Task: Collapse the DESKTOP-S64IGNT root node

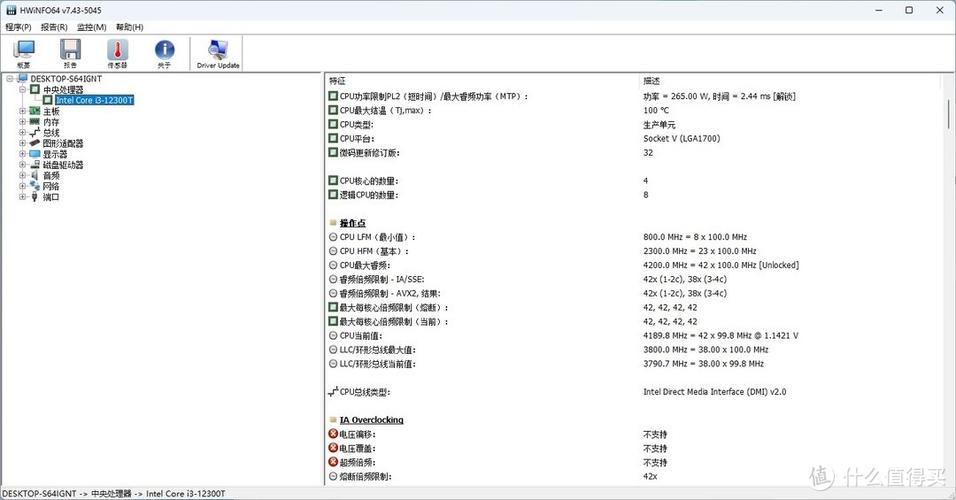Action: [10, 79]
